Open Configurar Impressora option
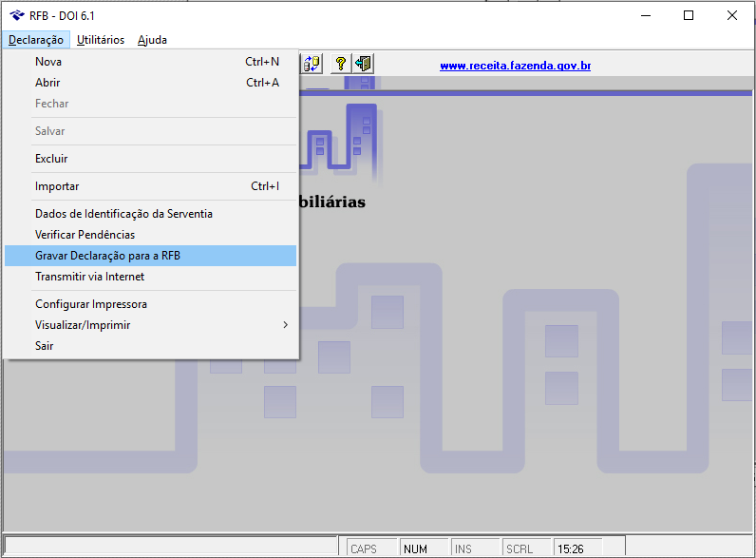 (x=91, y=304)
